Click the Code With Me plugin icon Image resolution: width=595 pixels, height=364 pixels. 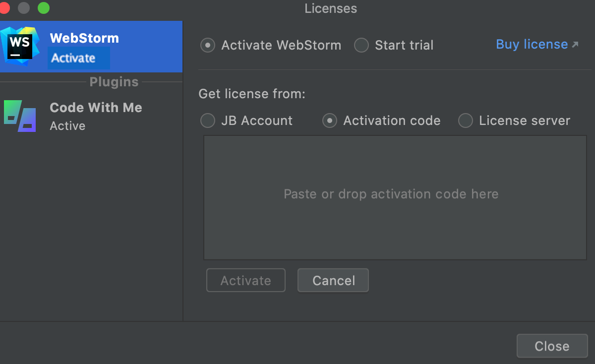pyautogui.click(x=20, y=116)
